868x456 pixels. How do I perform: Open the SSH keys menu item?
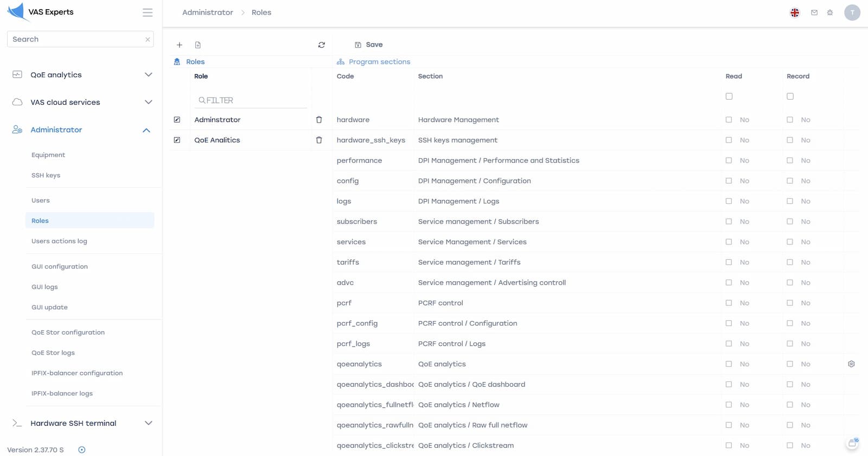tap(46, 176)
